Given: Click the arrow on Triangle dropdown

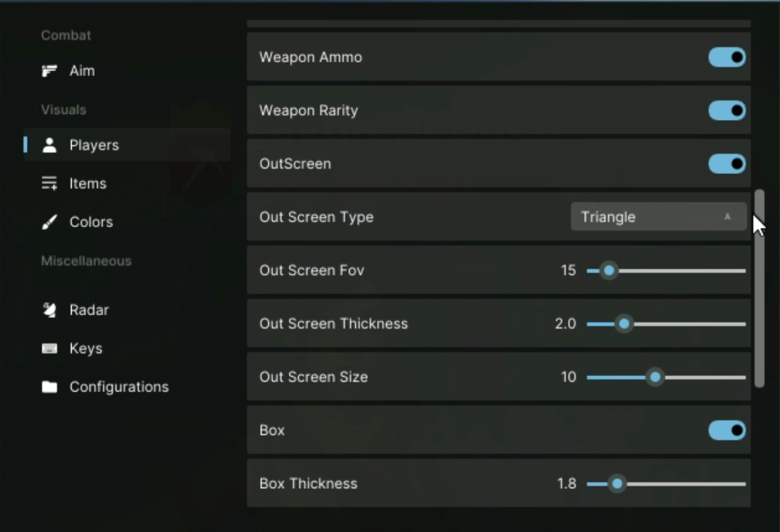Looking at the screenshot, I should tap(727, 217).
